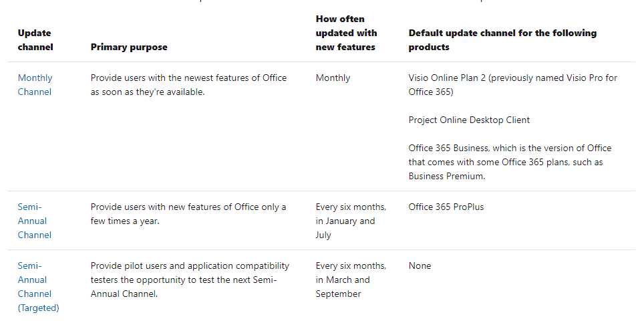Click the Update channel column header
Image resolution: width=644 pixels, height=321 pixels.
[x=35, y=40]
